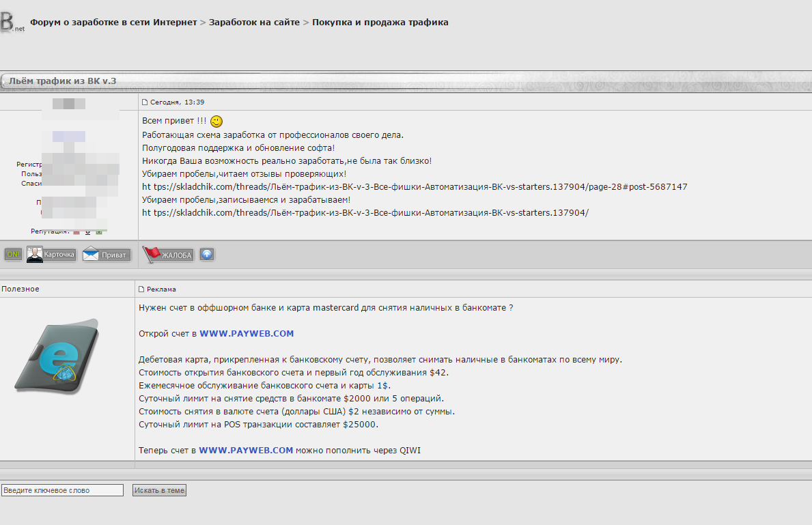
Task: Open WWW.PAYWEB.COM link in 'Теперь счет в' line
Action: coord(246,451)
